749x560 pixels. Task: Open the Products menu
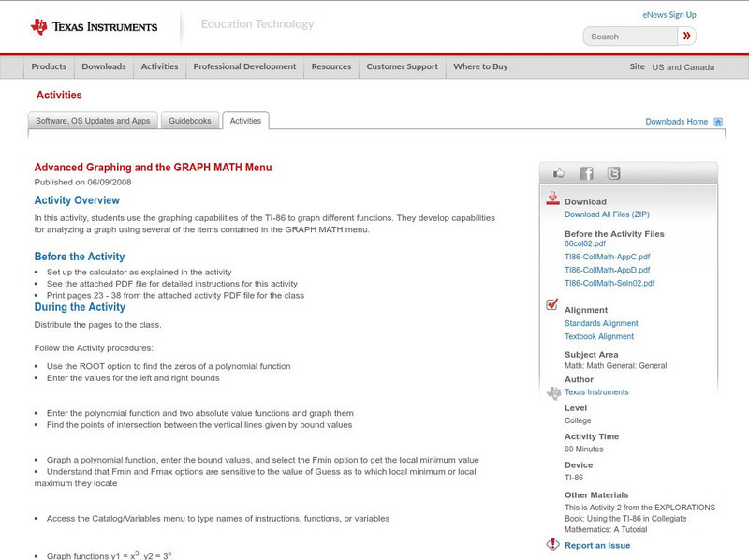(x=49, y=66)
